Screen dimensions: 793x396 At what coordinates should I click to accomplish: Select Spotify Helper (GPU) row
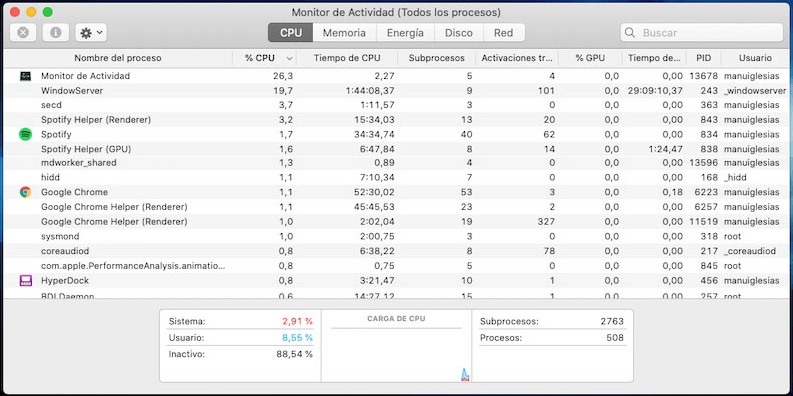point(396,149)
